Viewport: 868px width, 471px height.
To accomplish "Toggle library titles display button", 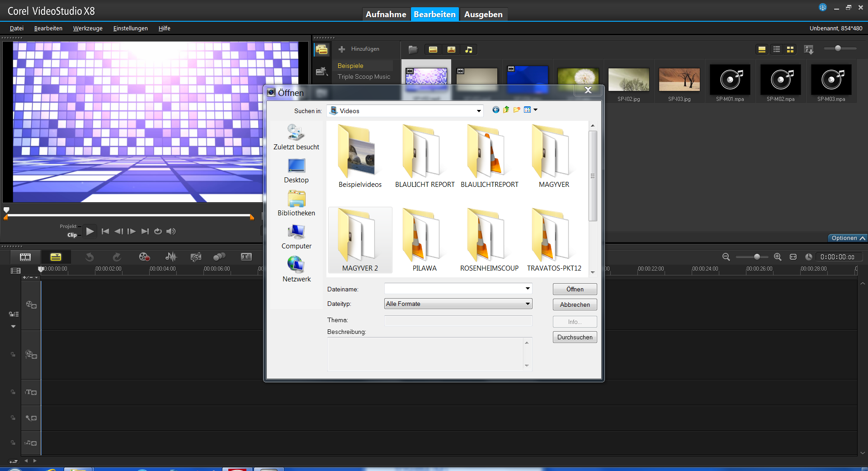I will (x=762, y=49).
